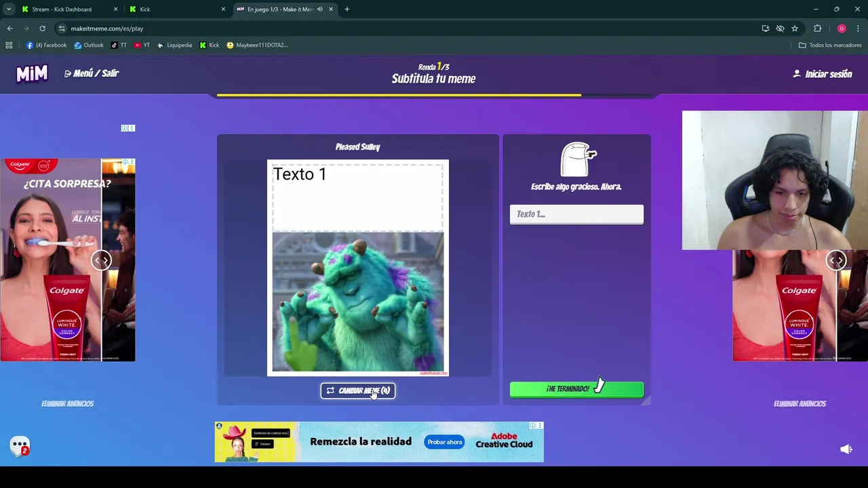Click the round arrows button on left Colgate ad

click(101, 260)
